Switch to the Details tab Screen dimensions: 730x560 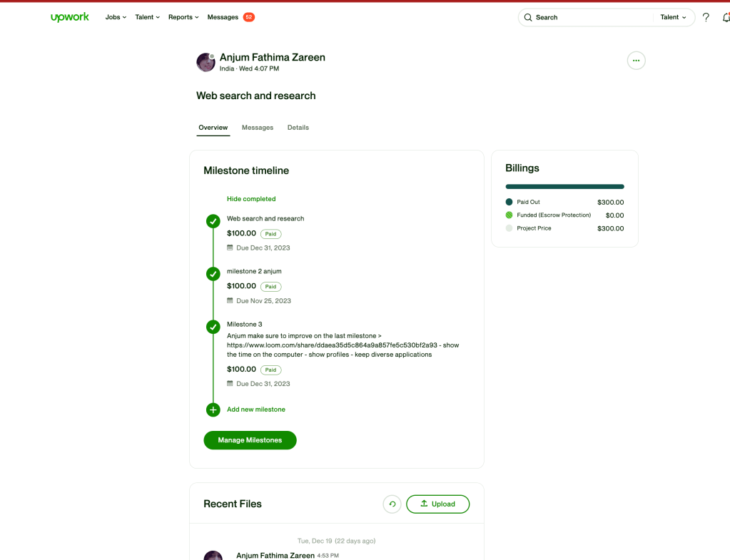pyautogui.click(x=298, y=128)
